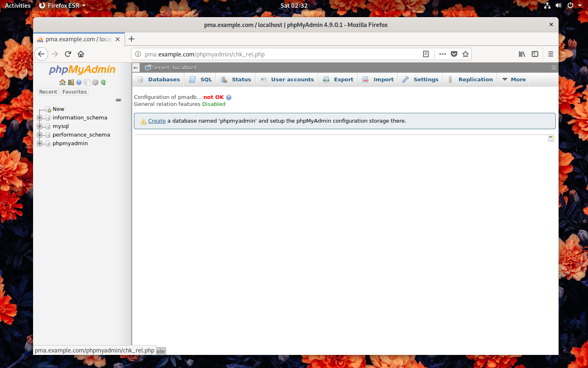Screen dimensions: 588x368
Task: Click the link chain icon in navigation panel
Action: click(118, 100)
